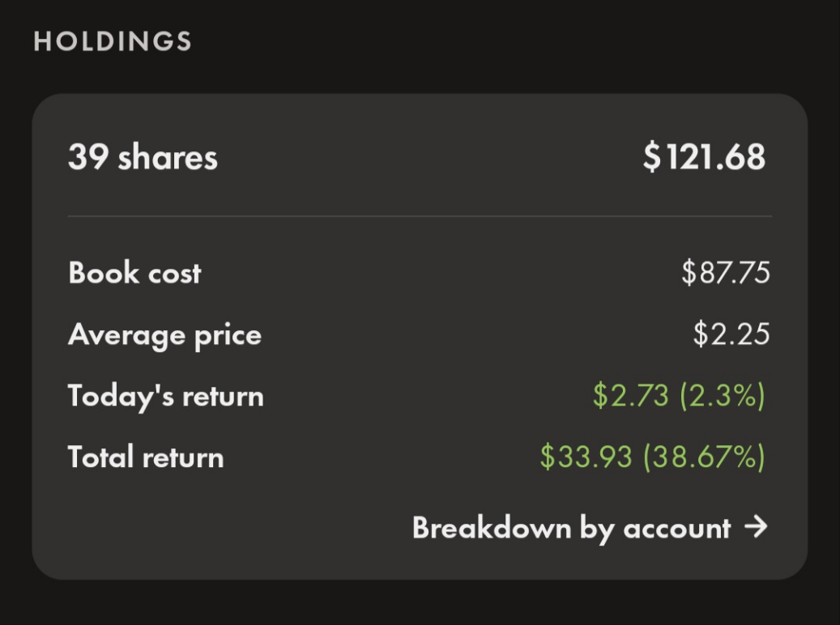This screenshot has width=840, height=625.
Task: Click the Book cost label
Action: pos(134,273)
